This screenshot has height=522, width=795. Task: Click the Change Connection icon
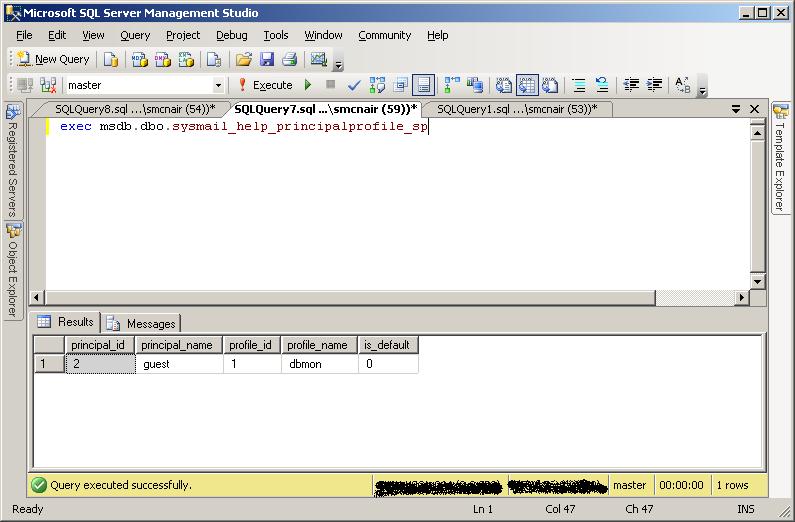tap(48, 85)
